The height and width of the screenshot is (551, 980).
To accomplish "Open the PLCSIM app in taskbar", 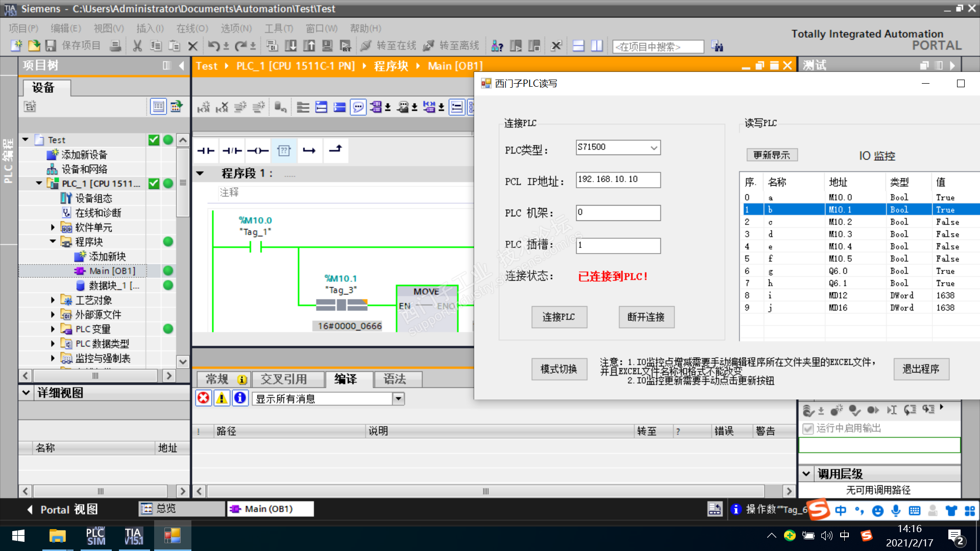I will (x=95, y=536).
